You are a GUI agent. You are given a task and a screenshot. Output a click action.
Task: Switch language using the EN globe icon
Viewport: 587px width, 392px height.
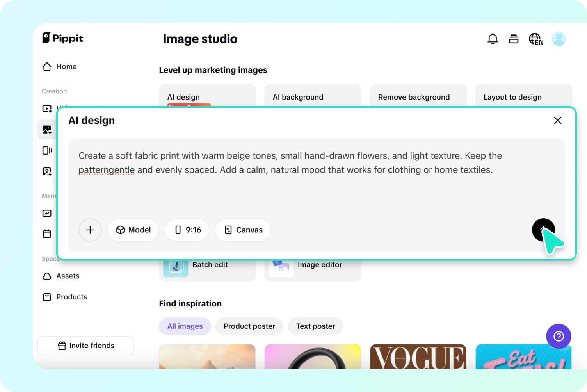click(x=535, y=39)
